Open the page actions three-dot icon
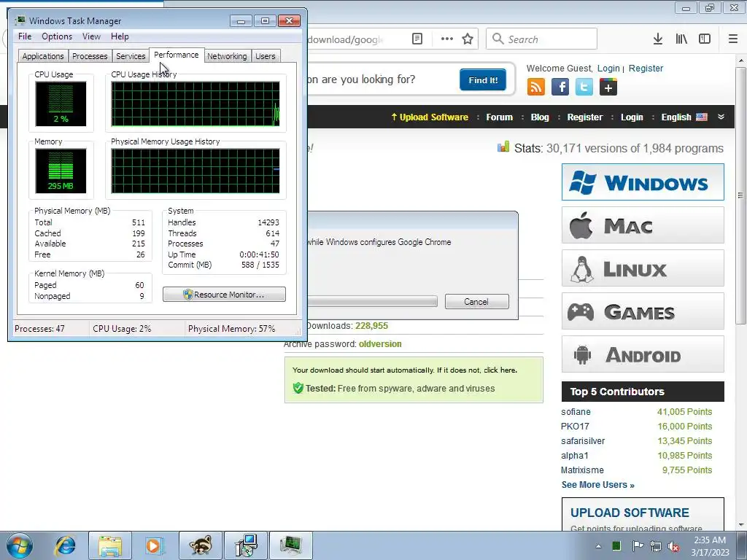Image resolution: width=747 pixels, height=560 pixels. click(447, 39)
